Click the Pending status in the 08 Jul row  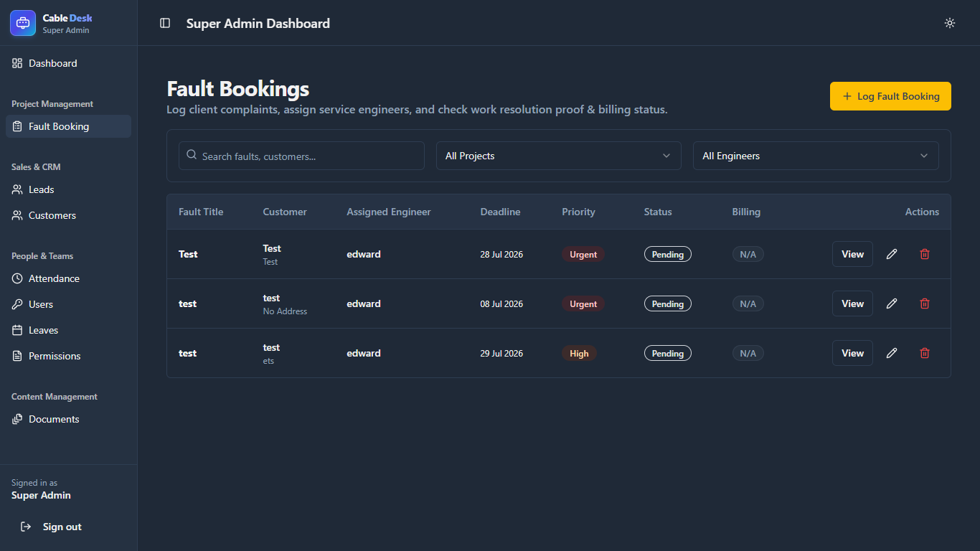coord(668,303)
